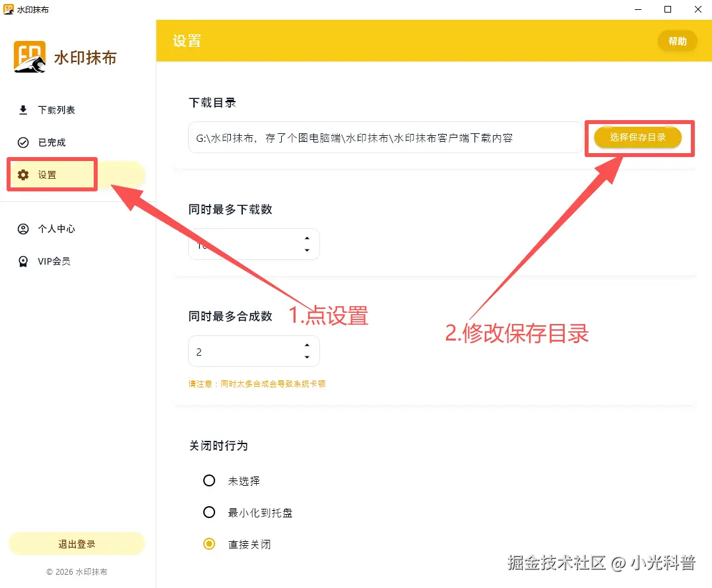
Task: Click the download arrow icon beside 下载列表
Action: (23, 110)
